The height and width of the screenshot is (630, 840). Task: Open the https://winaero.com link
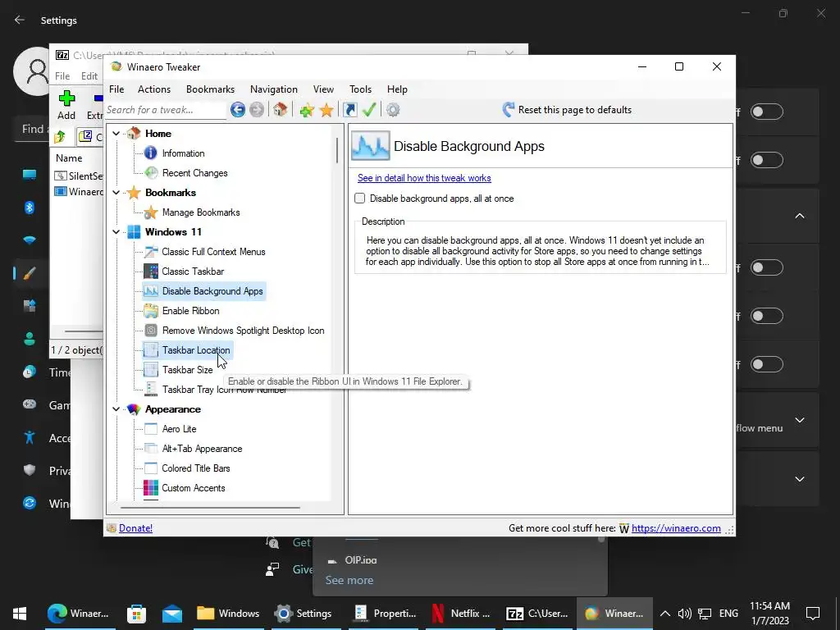pyautogui.click(x=676, y=528)
